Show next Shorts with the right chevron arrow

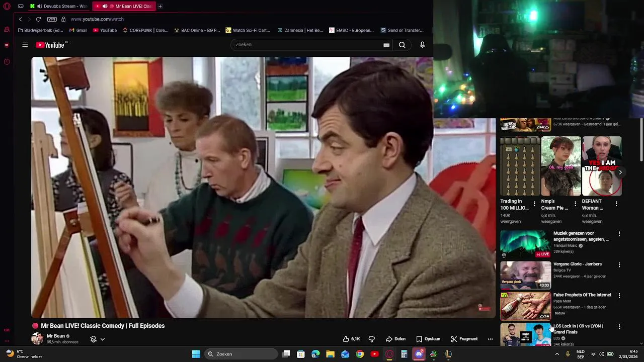[x=620, y=172]
